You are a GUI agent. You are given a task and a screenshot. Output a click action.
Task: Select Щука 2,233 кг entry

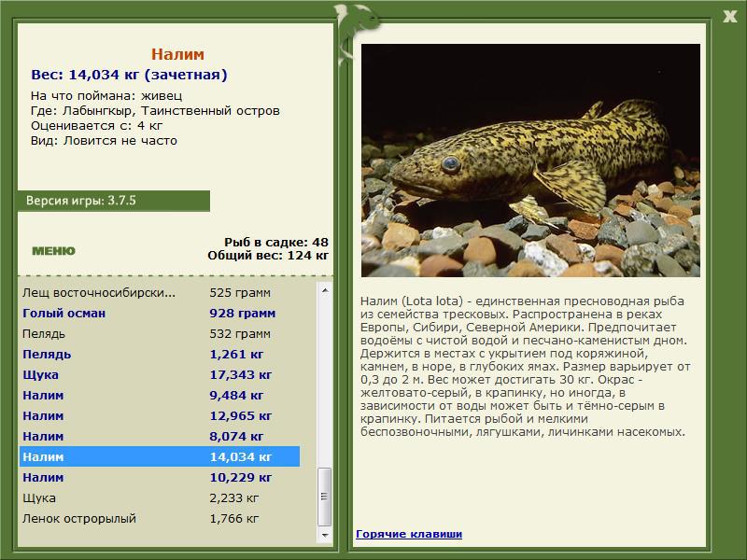[x=160, y=497]
